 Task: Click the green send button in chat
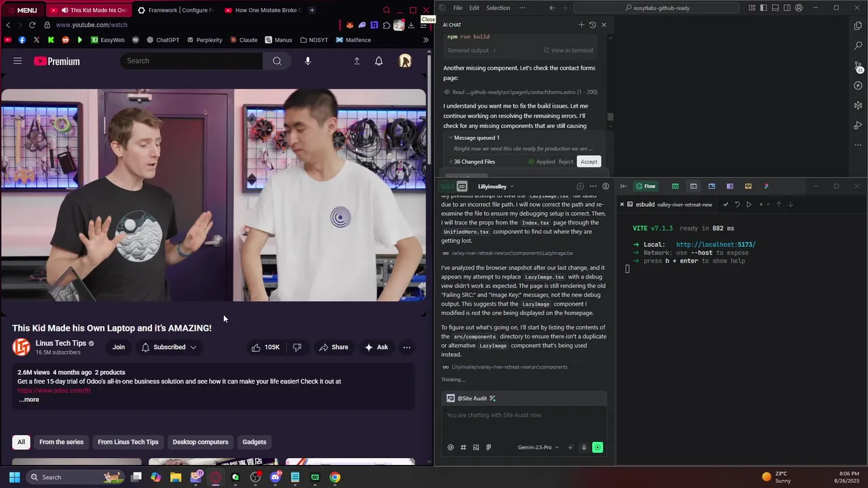pyautogui.click(x=597, y=447)
